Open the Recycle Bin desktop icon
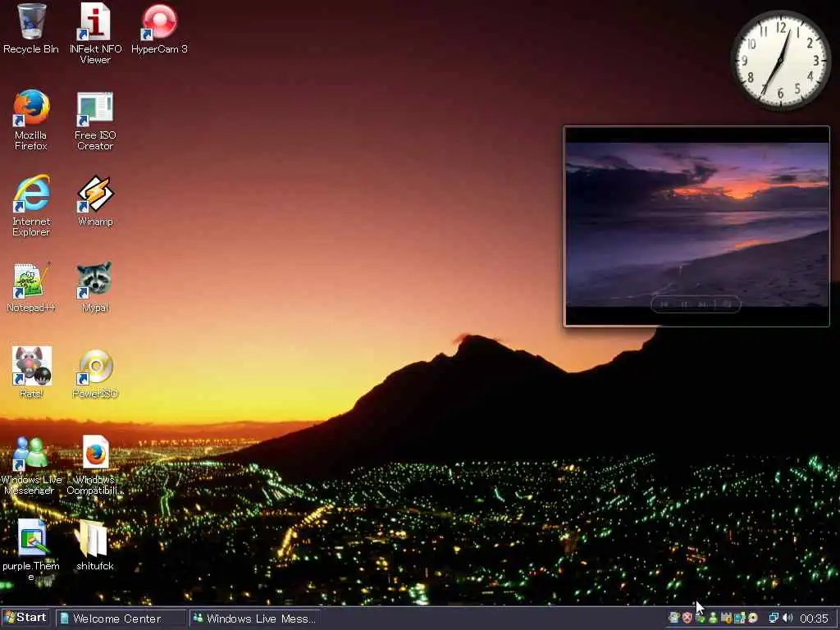 click(x=30, y=30)
